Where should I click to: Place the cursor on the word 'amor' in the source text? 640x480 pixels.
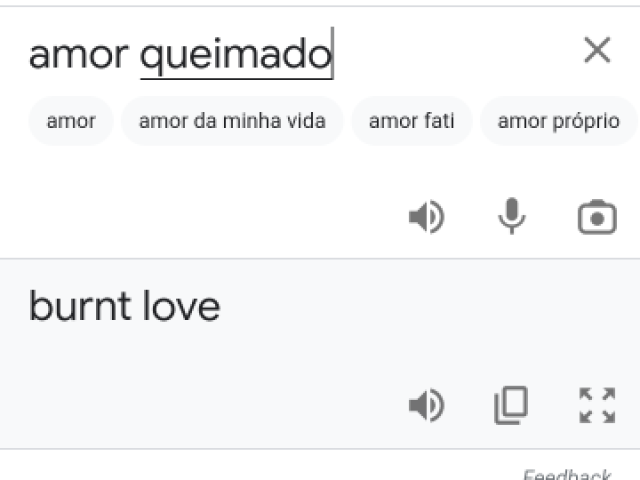click(x=78, y=55)
